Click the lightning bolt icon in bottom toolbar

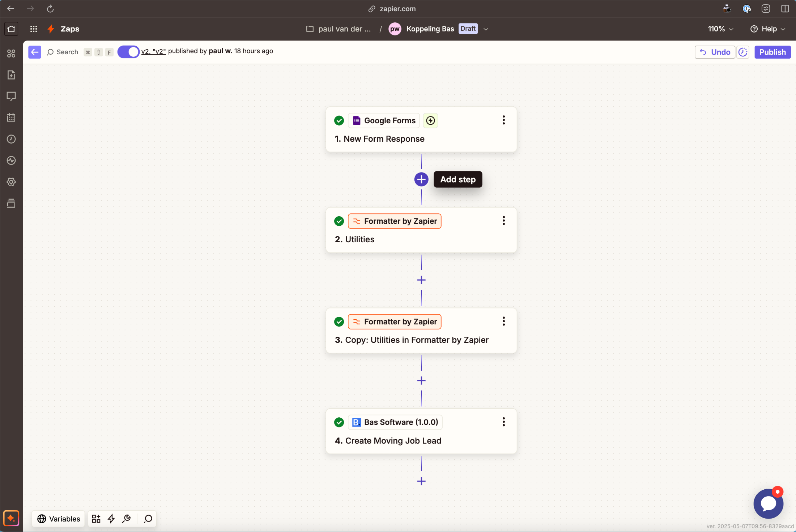pyautogui.click(x=111, y=519)
